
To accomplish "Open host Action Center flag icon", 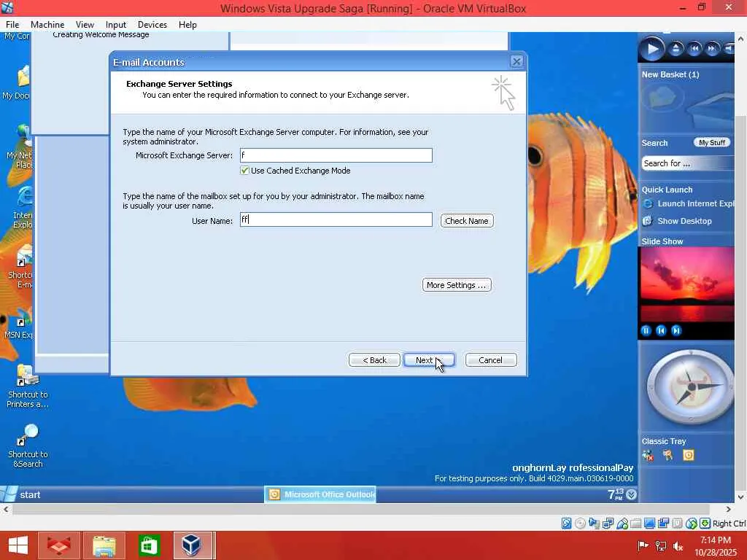I will coord(643,546).
